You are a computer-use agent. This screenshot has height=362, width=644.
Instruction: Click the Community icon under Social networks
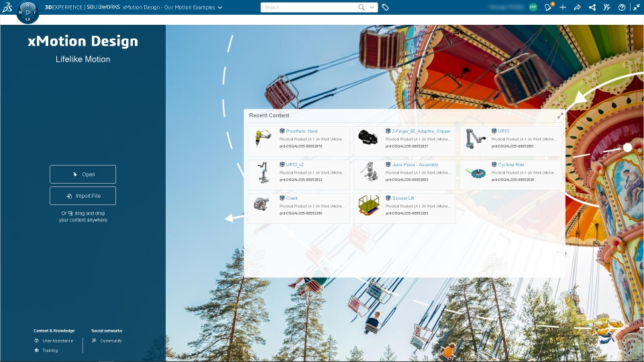click(x=94, y=341)
